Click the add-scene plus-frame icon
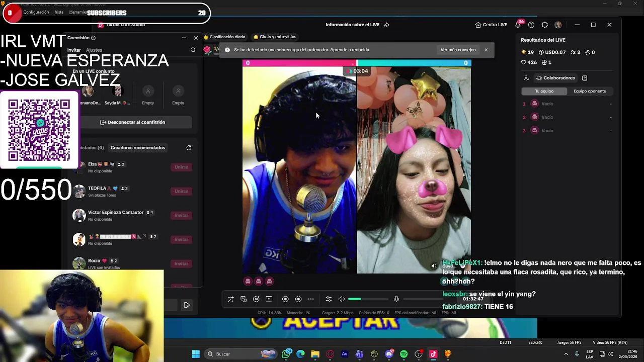The width and height of the screenshot is (644, 362). point(269,299)
